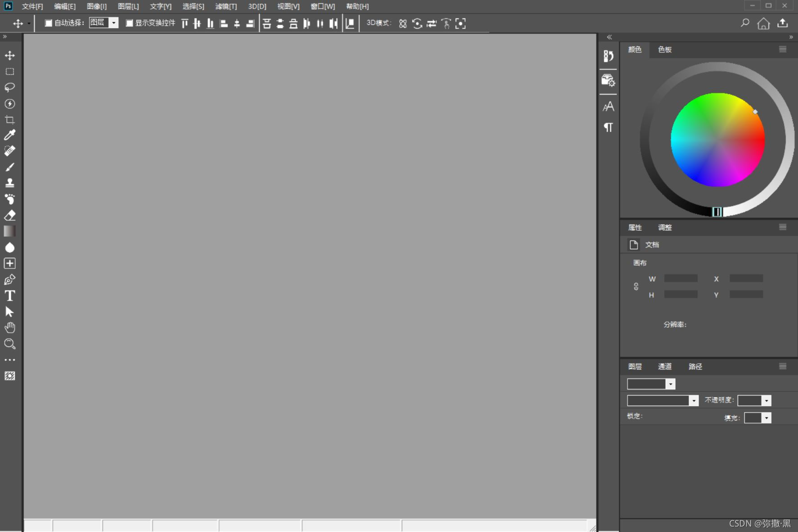Open the 文件[F] menu
798x532 pixels.
pos(32,6)
